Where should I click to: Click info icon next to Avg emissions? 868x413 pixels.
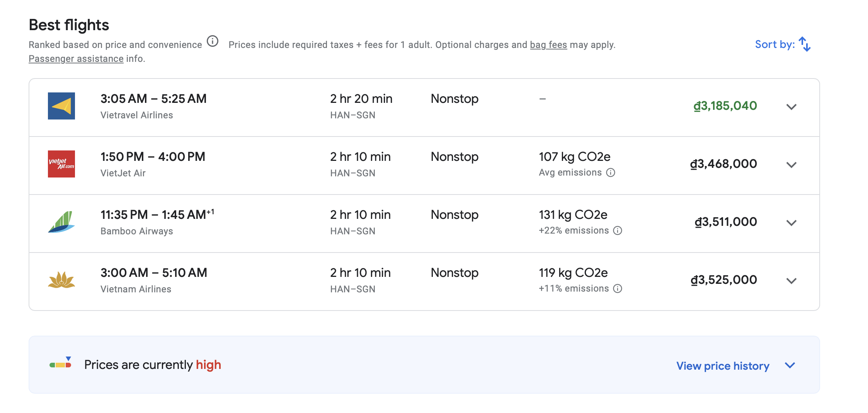click(611, 172)
